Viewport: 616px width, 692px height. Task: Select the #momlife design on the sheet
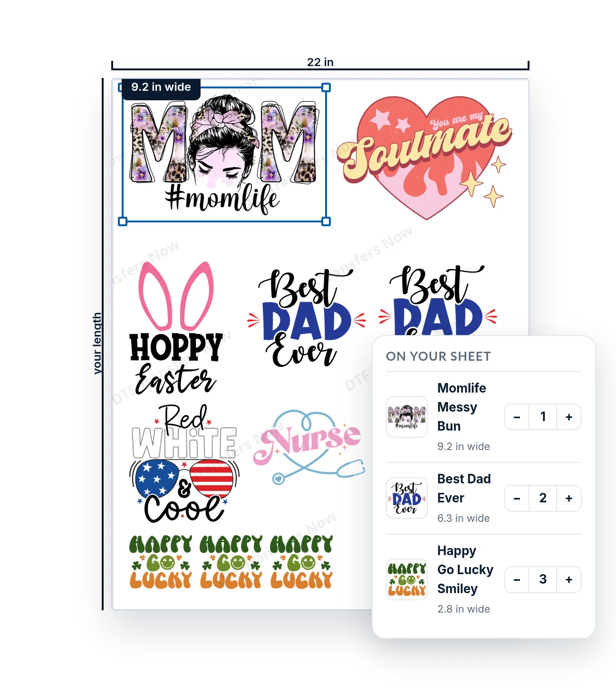click(224, 154)
